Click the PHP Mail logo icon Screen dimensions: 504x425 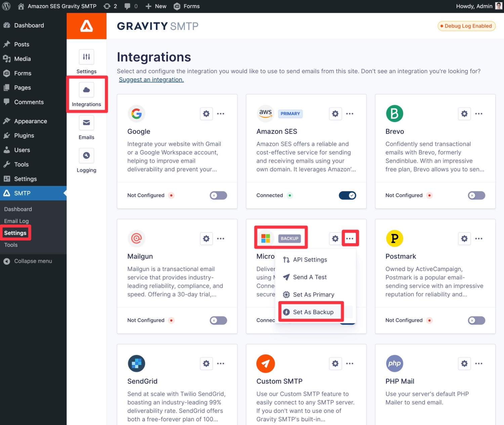(394, 364)
